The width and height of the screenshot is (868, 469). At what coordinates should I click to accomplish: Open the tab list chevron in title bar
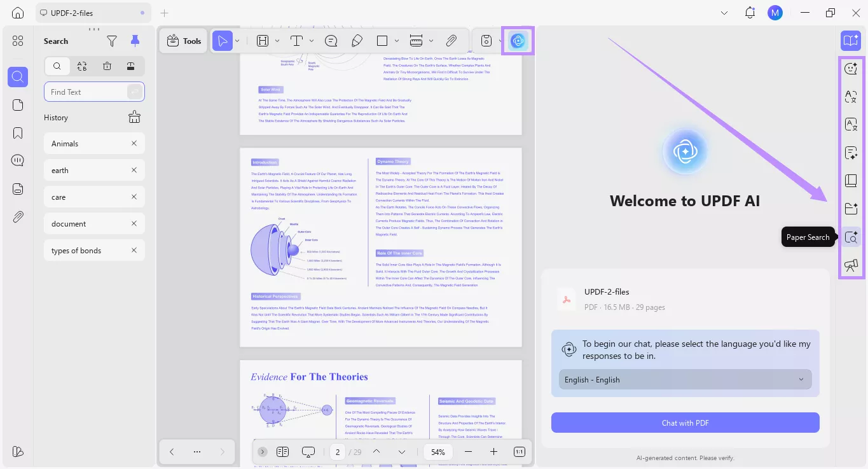[724, 13]
